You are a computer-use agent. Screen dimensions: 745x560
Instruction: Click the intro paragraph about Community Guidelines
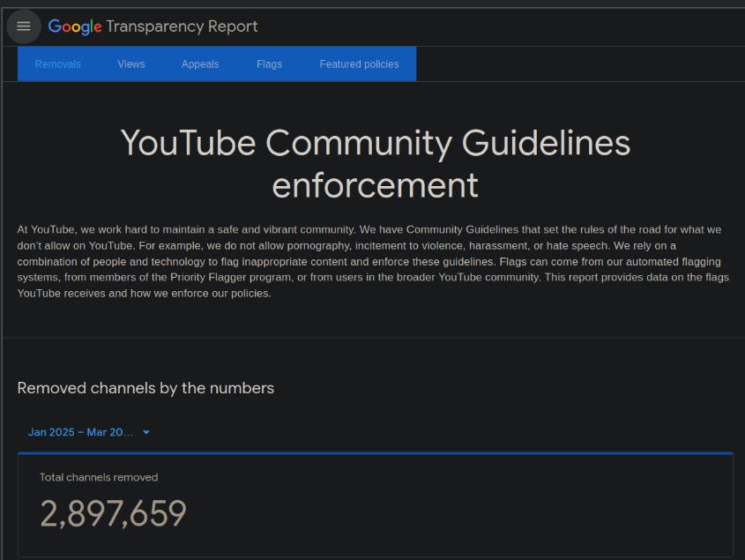pos(373,261)
